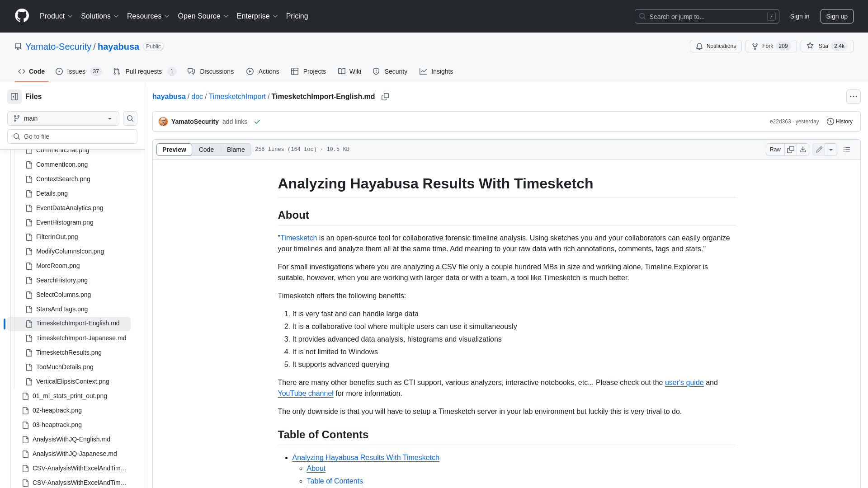Click the Sign up button

(837, 16)
